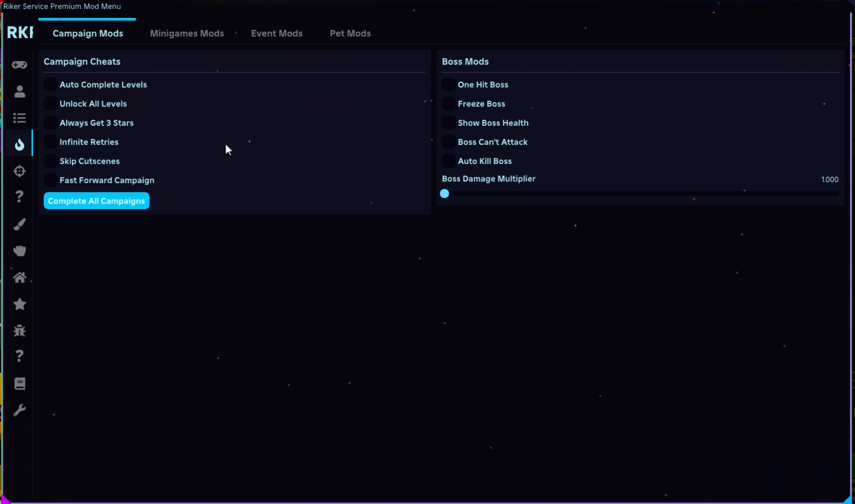Enable Auto Complete Levels checkbox
The width and height of the screenshot is (855, 504).
(x=51, y=84)
